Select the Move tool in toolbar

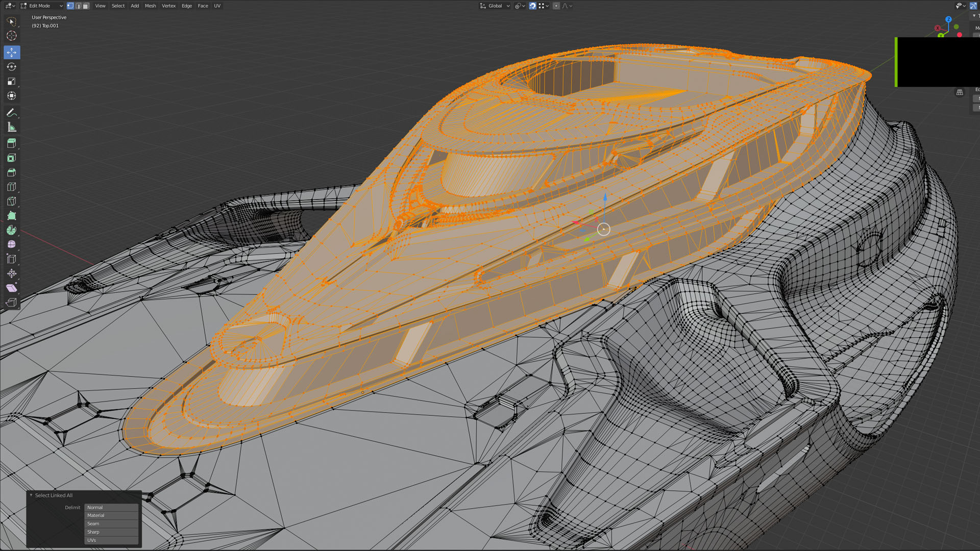(x=11, y=52)
